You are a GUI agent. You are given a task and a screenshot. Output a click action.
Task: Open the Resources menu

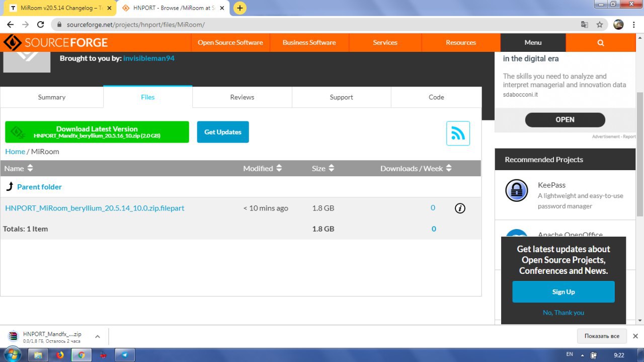click(461, 43)
